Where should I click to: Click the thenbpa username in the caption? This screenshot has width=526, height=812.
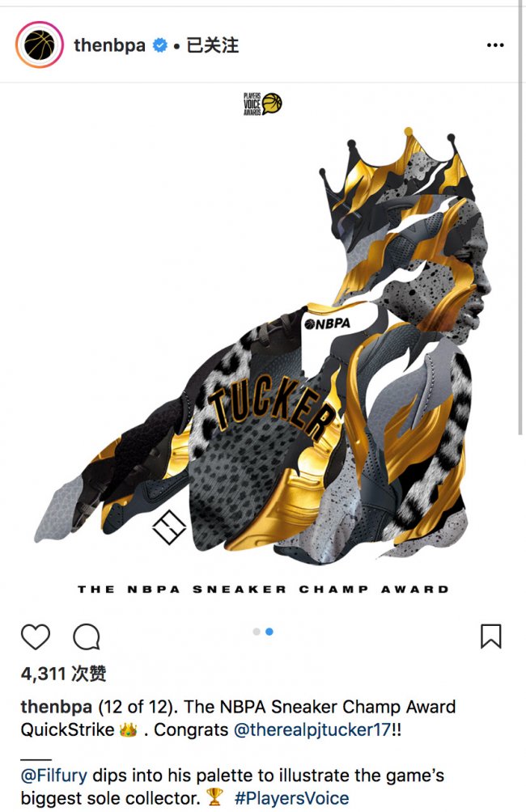(x=57, y=707)
